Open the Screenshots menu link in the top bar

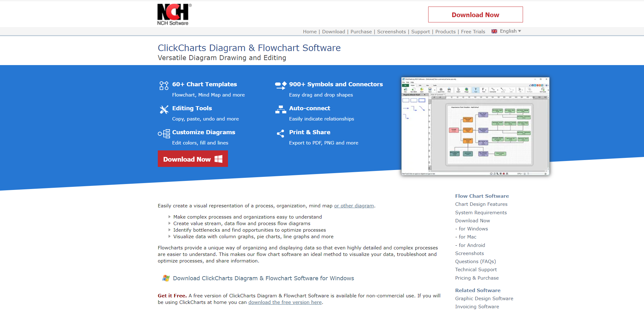(391, 31)
